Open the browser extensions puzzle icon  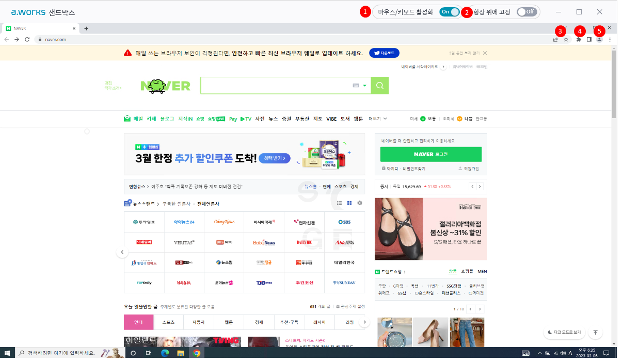pos(579,39)
